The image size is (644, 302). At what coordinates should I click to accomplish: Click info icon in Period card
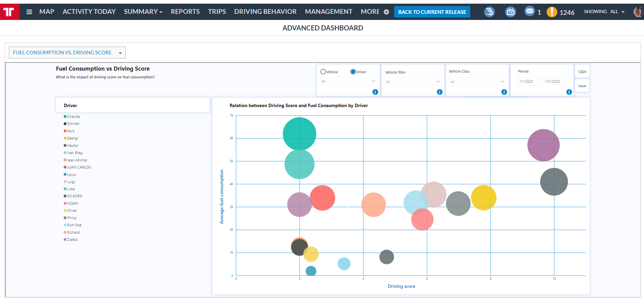[569, 92]
